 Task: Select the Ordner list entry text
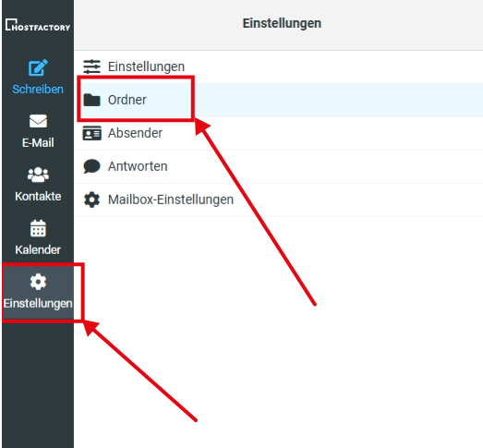(x=127, y=100)
